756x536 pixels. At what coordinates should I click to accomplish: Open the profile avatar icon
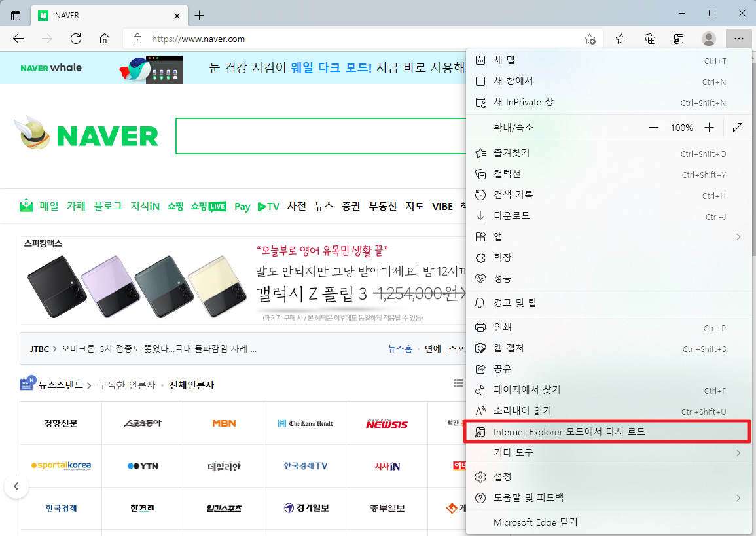point(708,39)
